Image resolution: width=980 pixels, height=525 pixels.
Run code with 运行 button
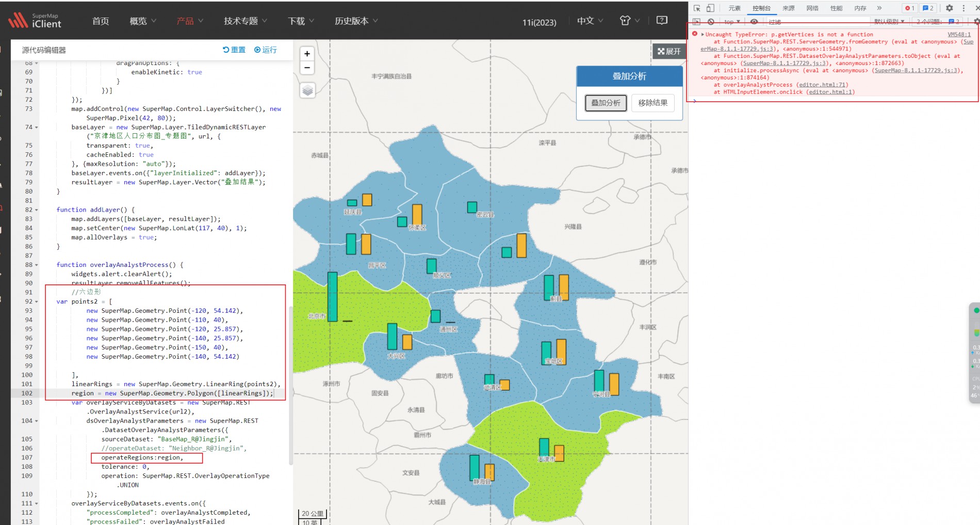click(x=266, y=50)
